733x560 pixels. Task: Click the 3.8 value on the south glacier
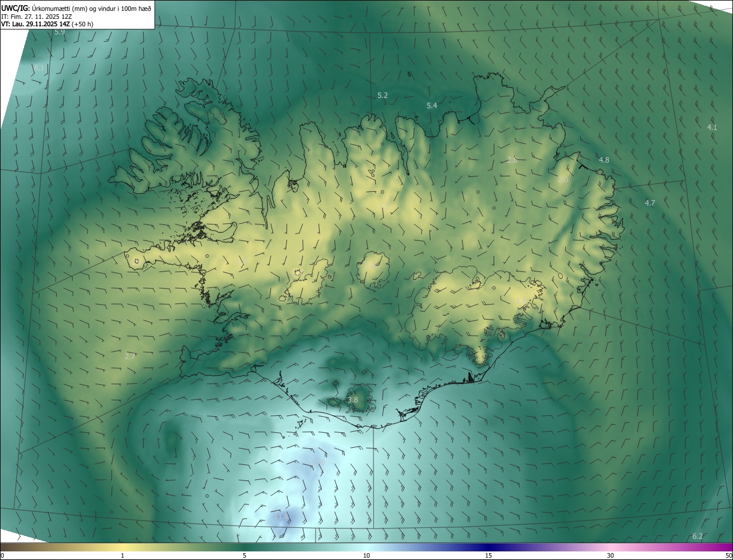(353, 400)
